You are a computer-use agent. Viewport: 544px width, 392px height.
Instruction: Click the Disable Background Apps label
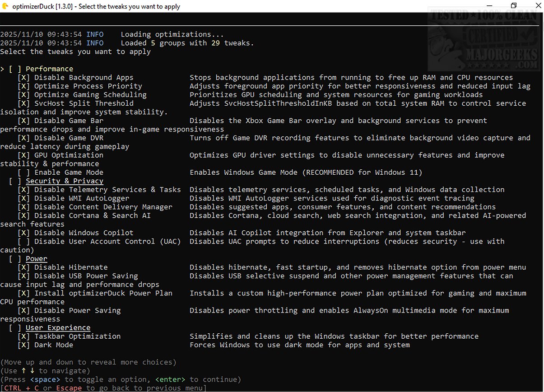click(84, 78)
